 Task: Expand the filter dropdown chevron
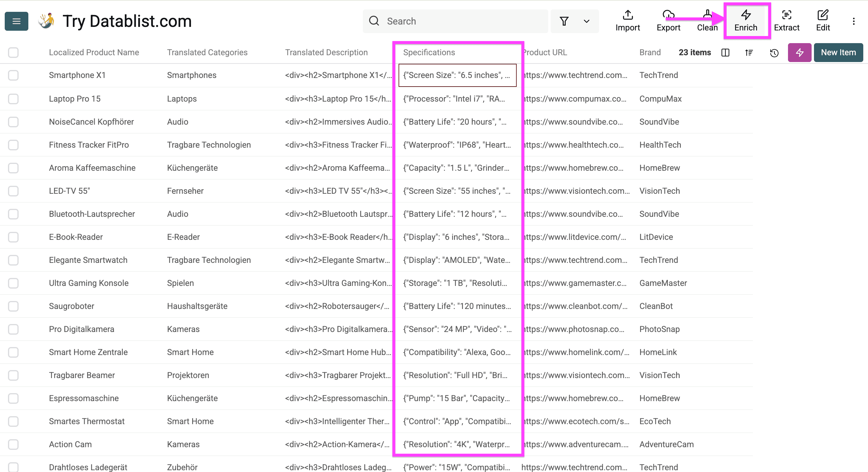[x=586, y=21]
